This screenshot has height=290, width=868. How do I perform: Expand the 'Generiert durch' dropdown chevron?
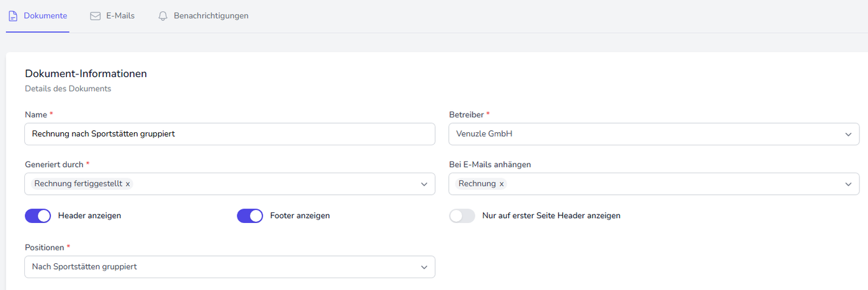click(424, 184)
